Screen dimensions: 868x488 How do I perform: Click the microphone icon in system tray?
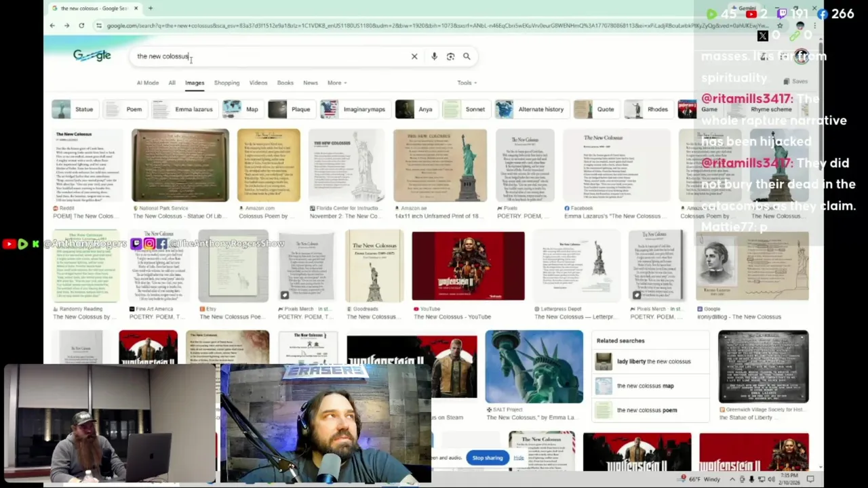pyautogui.click(x=751, y=479)
